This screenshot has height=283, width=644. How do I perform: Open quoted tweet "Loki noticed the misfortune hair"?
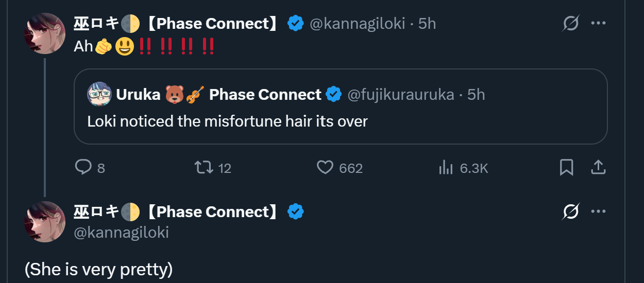click(227, 121)
